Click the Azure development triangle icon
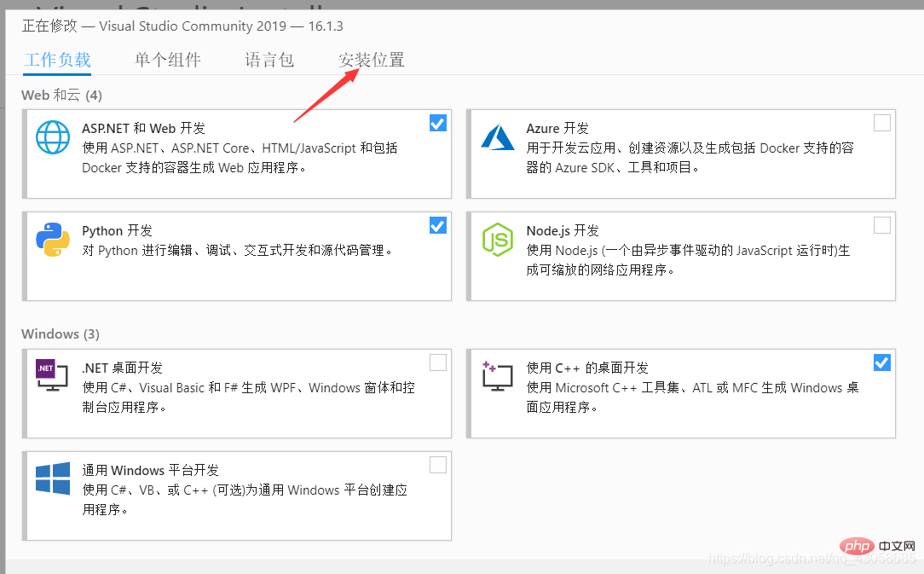The image size is (924, 574). (497, 137)
